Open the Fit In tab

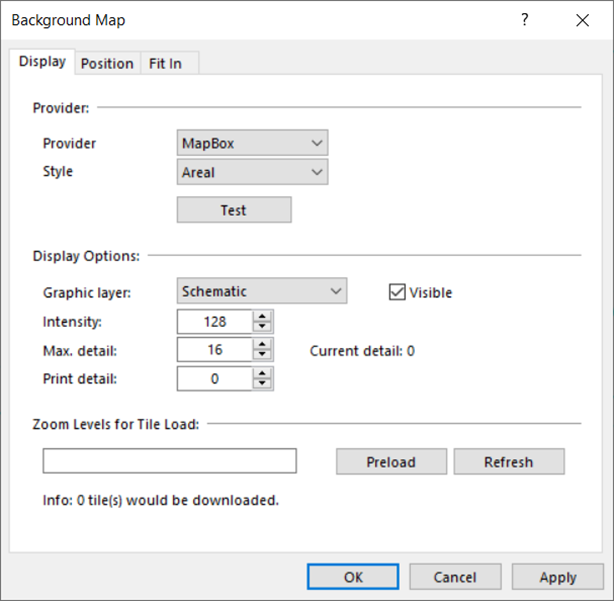(166, 63)
